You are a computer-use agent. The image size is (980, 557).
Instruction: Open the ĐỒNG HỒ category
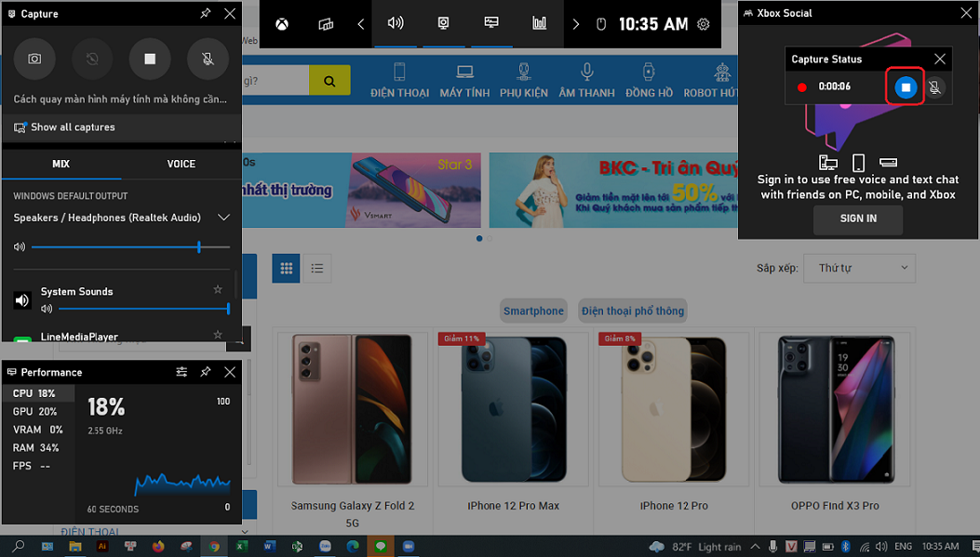[x=649, y=81]
